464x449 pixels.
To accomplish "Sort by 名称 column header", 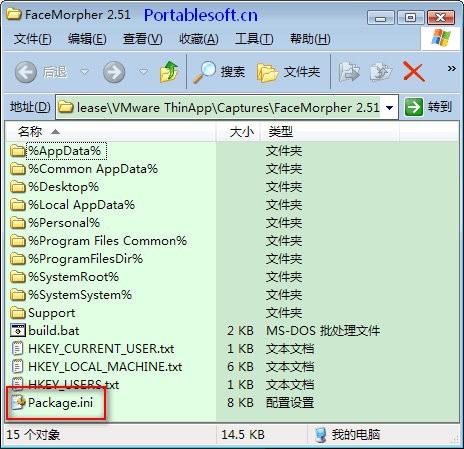I will pyautogui.click(x=110, y=132).
